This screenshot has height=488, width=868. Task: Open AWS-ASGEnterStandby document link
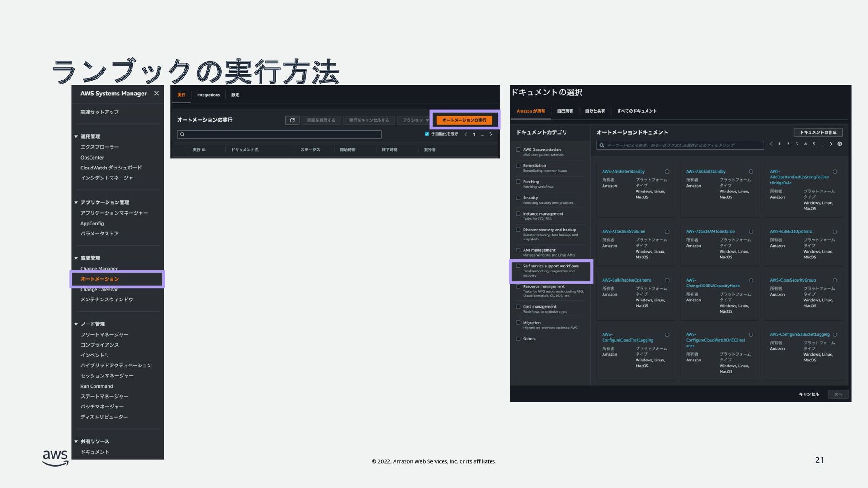point(623,172)
